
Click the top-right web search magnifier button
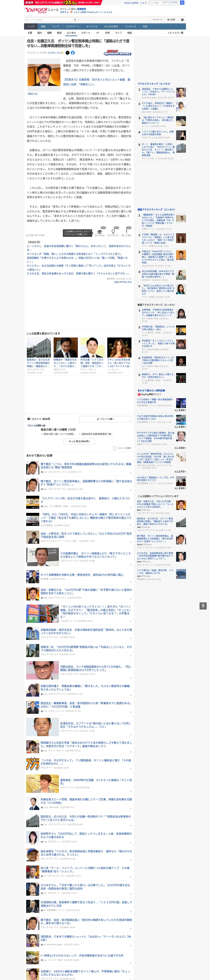(x=182, y=3)
